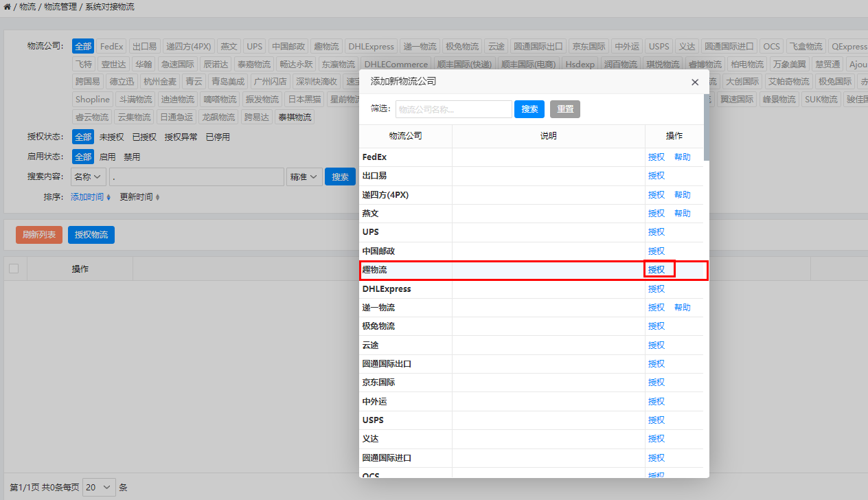Click 授权 link for 趣物流

click(x=656, y=270)
